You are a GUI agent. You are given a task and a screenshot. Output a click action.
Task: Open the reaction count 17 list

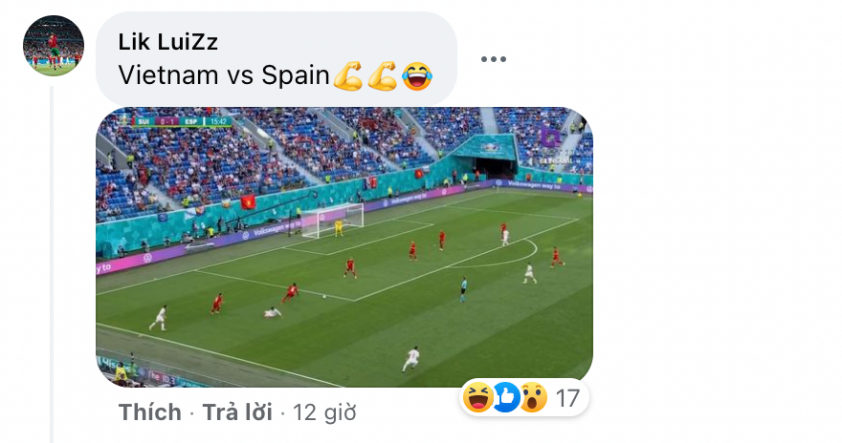tap(567, 398)
